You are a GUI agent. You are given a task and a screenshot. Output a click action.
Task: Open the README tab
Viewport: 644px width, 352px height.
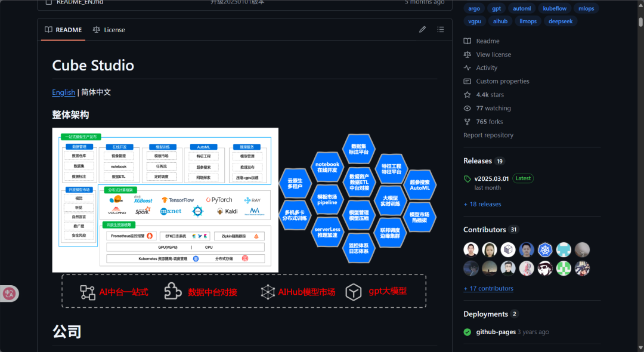(x=63, y=30)
